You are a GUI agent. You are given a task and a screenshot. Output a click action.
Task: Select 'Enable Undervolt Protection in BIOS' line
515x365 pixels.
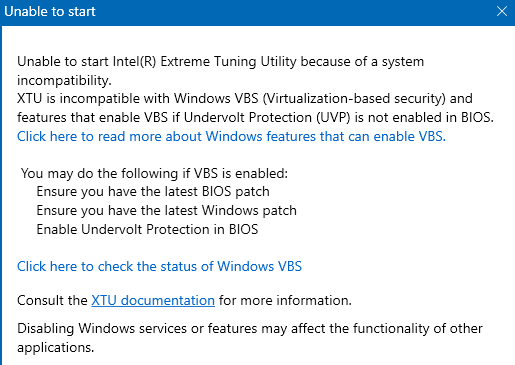pos(147,230)
